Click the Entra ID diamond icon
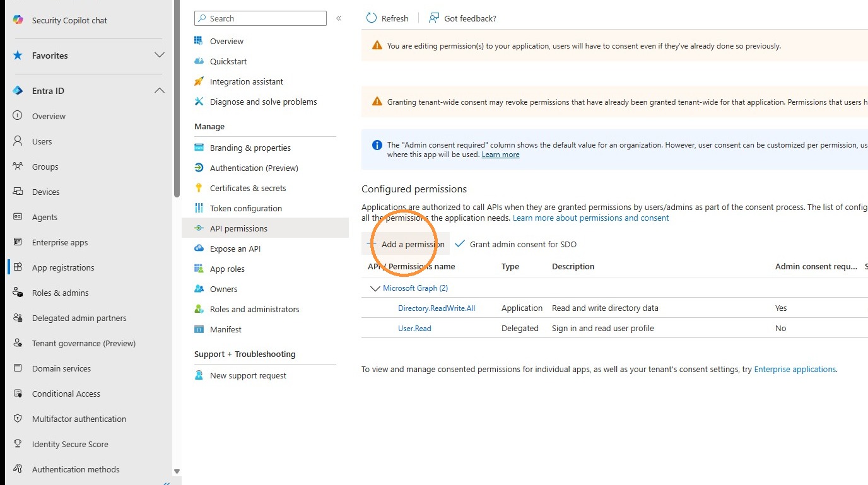868x485 pixels. coord(18,91)
